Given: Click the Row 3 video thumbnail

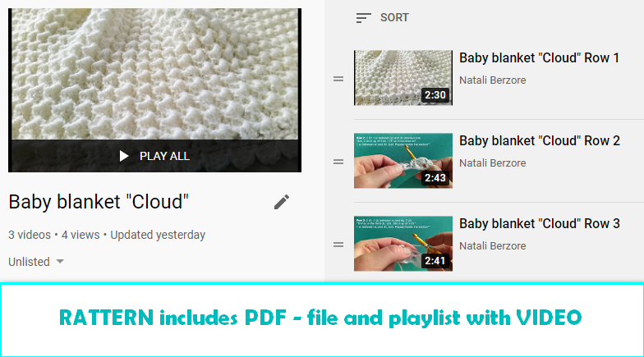Looking at the screenshot, I should point(403,244).
